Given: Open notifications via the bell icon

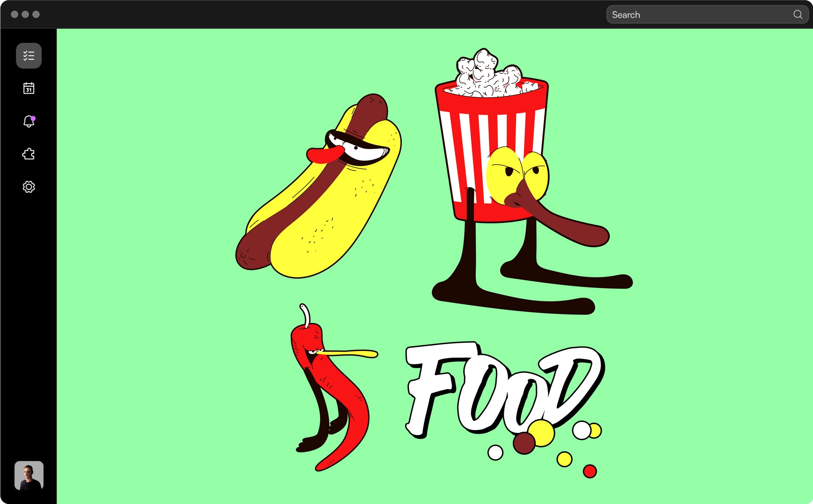Looking at the screenshot, I should point(29,121).
